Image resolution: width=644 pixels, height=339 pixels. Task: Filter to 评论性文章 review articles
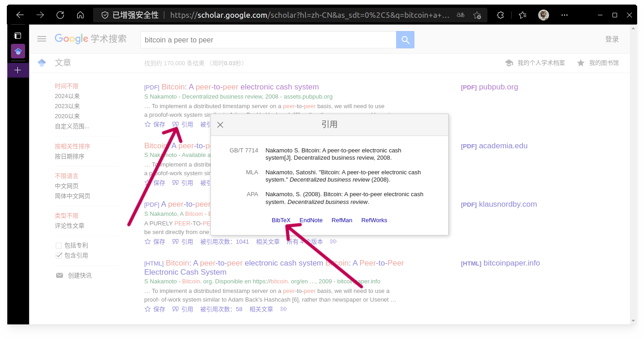[69, 226]
